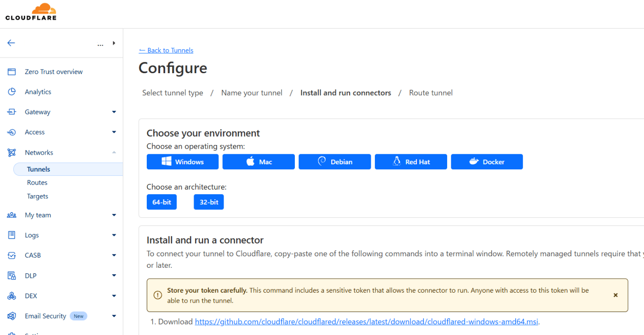Choose Red Hat operating system
Viewport: 644px width, 335px height.
(x=411, y=162)
